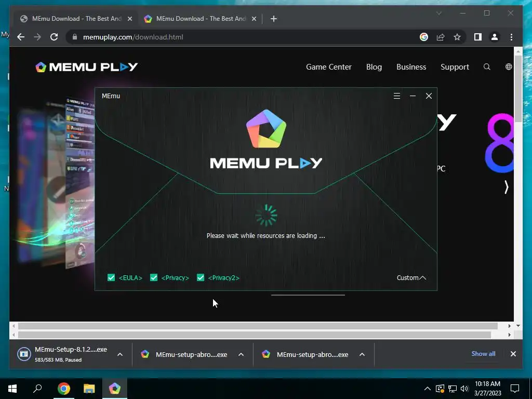This screenshot has height=399, width=532.
Task: Open Chrome three-dot menu
Action: pyautogui.click(x=511, y=37)
